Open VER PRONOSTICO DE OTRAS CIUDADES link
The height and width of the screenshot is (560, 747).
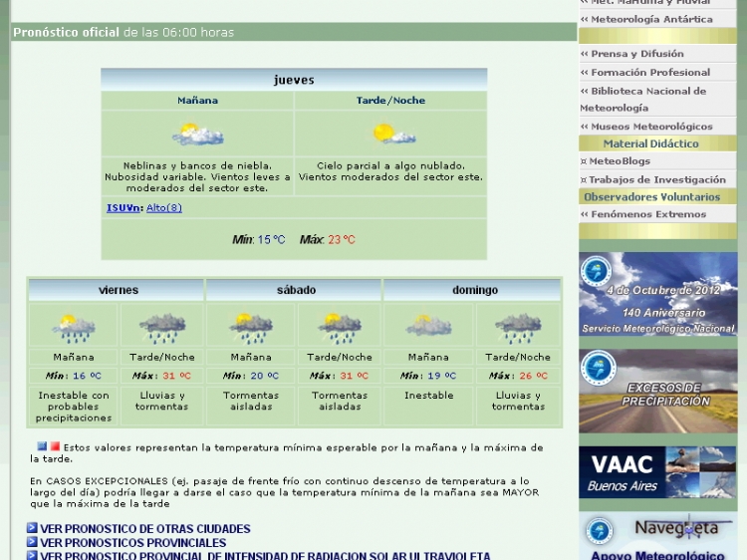(144, 528)
